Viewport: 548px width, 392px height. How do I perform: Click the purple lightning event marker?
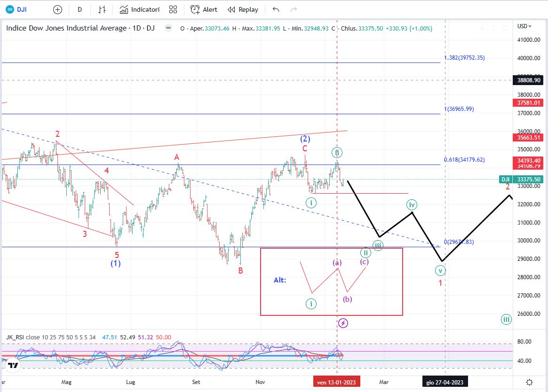point(343,323)
